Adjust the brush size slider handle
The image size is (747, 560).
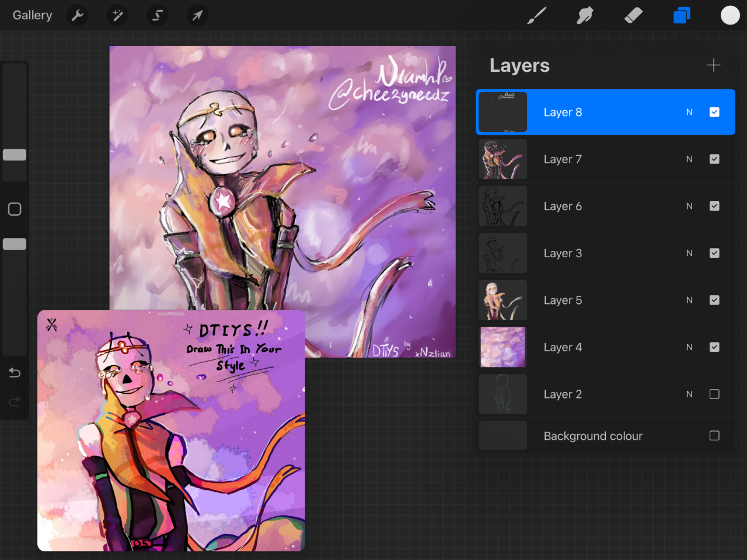pyautogui.click(x=15, y=155)
